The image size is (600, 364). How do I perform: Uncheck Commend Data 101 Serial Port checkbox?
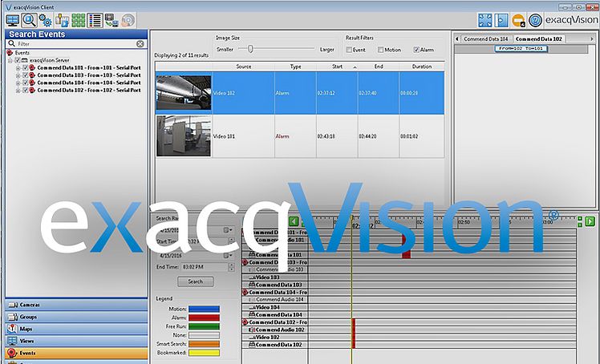click(x=25, y=67)
